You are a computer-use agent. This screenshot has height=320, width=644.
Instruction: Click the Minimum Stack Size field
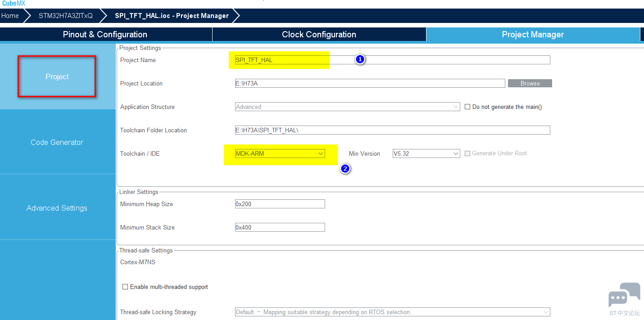280,227
